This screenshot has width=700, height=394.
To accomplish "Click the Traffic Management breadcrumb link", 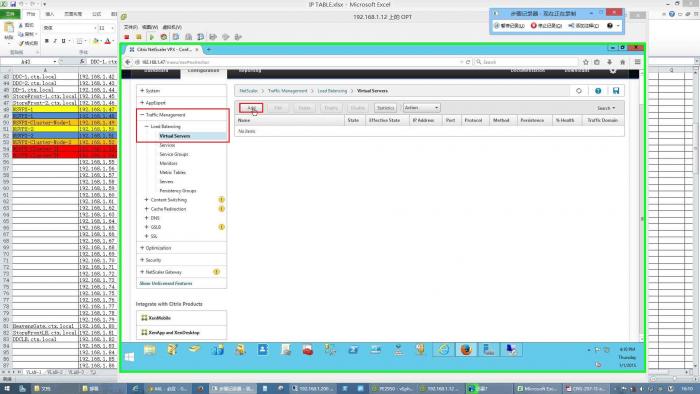I will (288, 91).
